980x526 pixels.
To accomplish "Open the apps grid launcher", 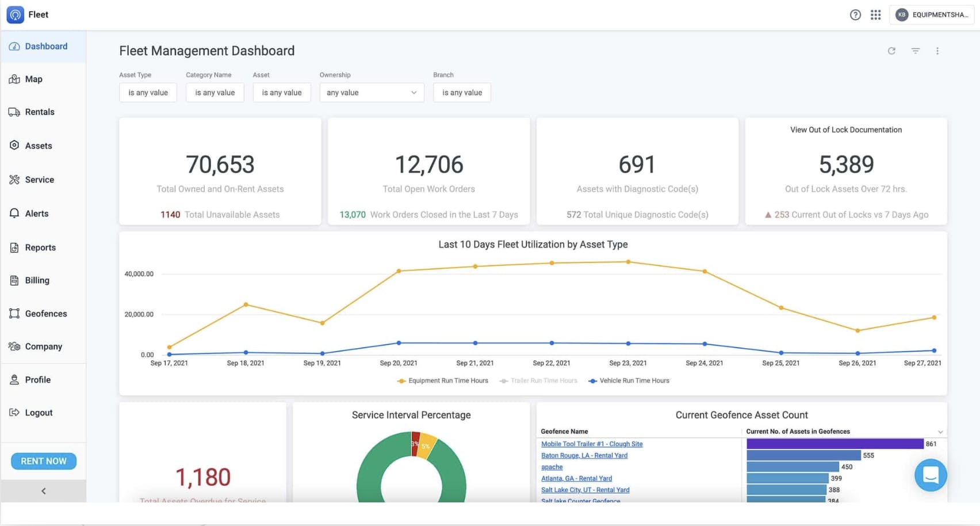I will click(875, 15).
